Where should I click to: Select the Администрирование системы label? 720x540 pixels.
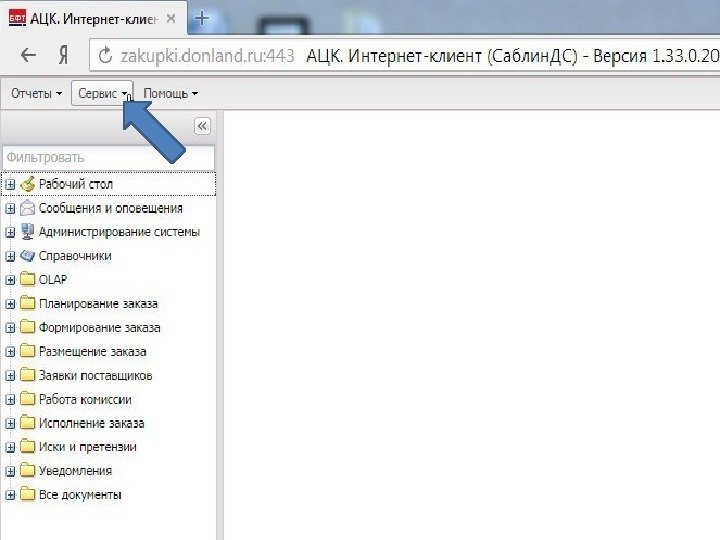119,232
